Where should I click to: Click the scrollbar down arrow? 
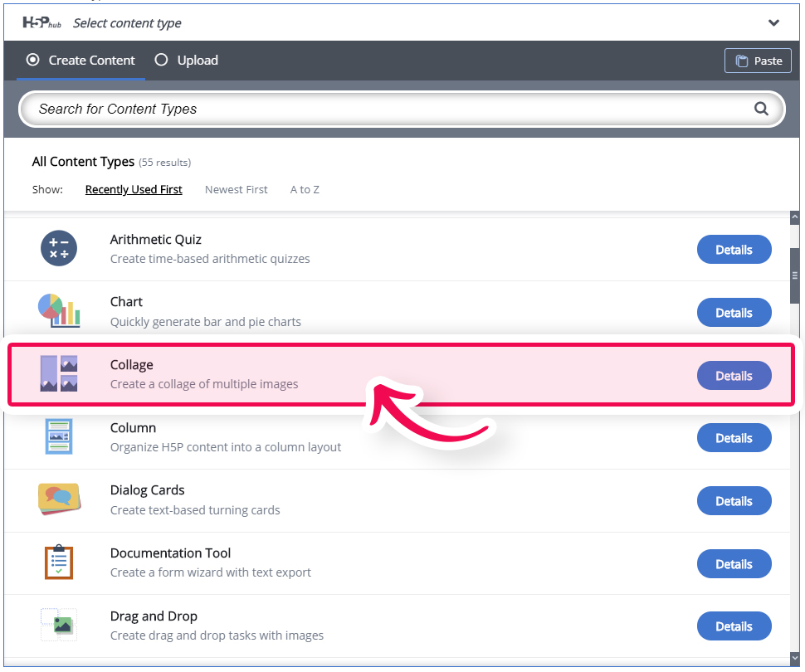tap(795, 658)
